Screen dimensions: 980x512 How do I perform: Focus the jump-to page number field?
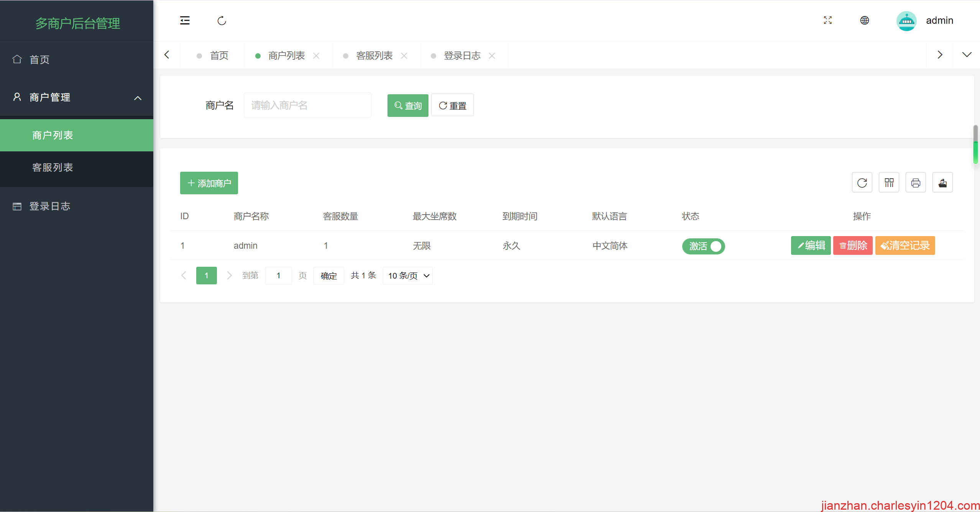[x=279, y=276]
